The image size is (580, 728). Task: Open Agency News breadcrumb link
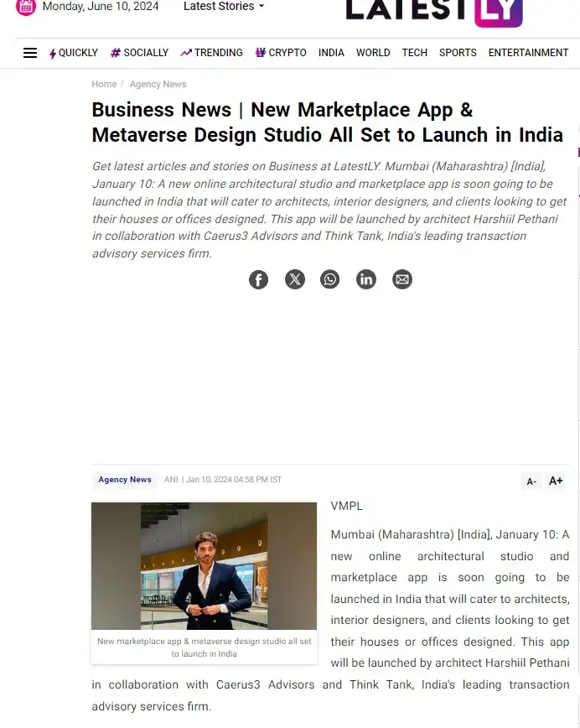[x=158, y=84]
